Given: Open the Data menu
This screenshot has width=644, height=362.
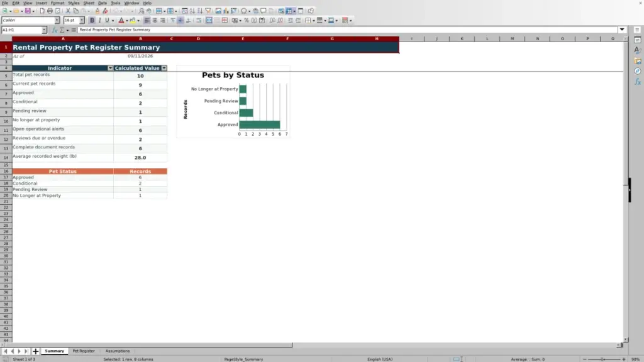Looking at the screenshot, I should (x=103, y=3).
